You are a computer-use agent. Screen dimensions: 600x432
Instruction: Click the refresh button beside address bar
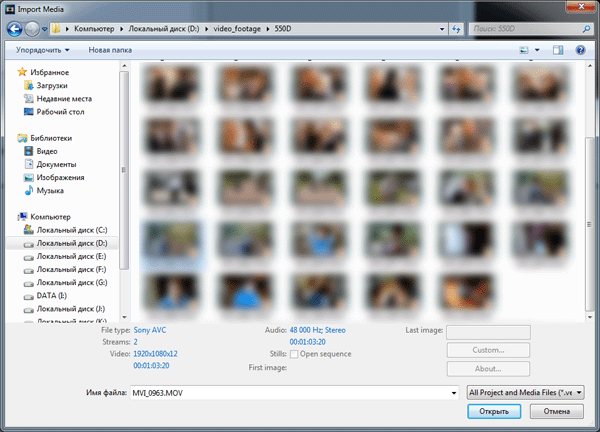point(456,30)
